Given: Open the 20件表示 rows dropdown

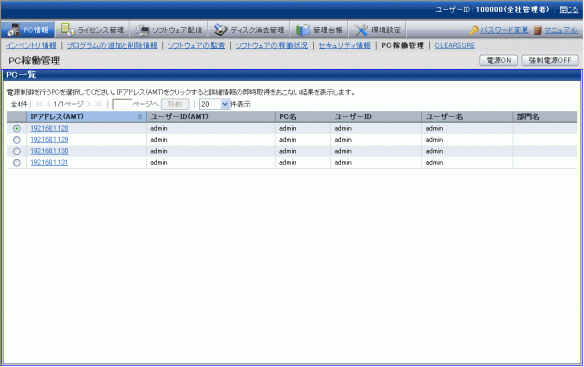Looking at the screenshot, I should point(215,104).
